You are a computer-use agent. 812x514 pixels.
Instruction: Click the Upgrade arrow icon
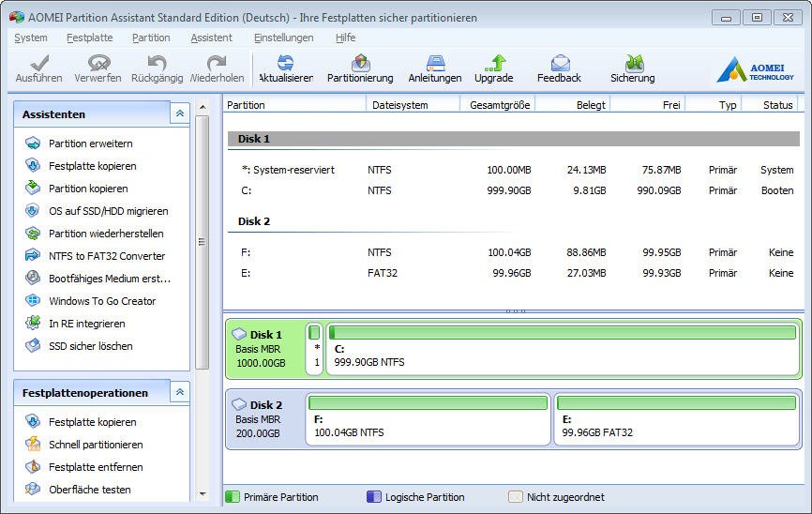click(x=495, y=63)
